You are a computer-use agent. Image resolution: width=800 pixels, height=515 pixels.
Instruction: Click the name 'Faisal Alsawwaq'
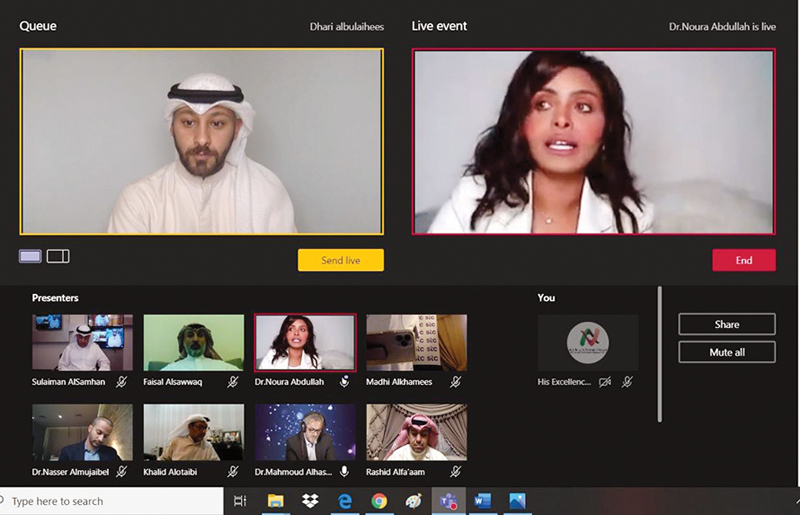click(172, 382)
